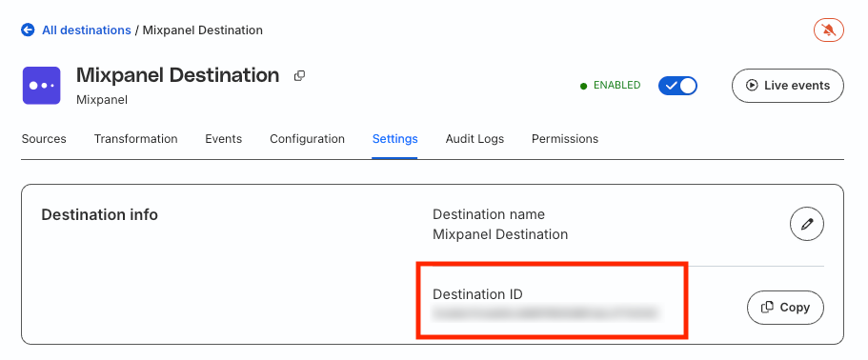Edit destination name with pencil icon

pos(807,224)
